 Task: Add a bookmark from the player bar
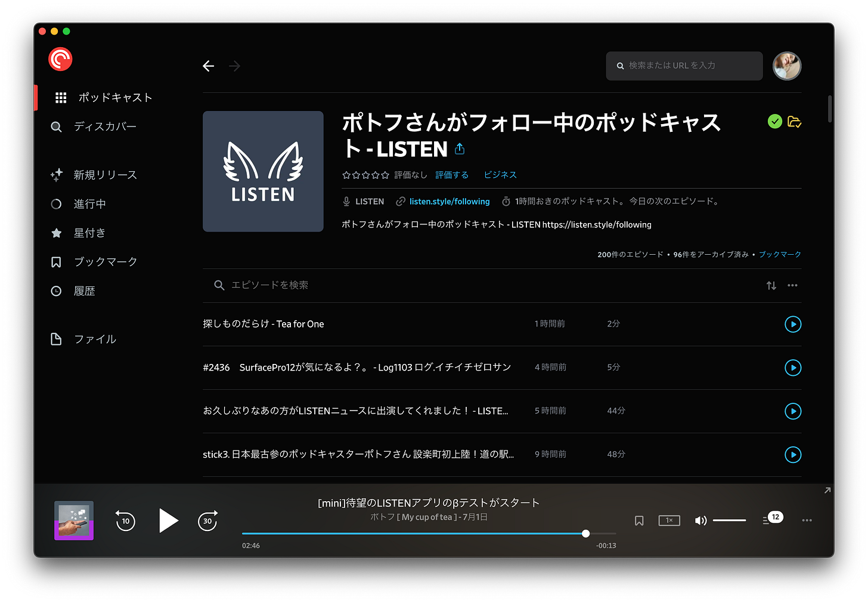click(x=639, y=521)
